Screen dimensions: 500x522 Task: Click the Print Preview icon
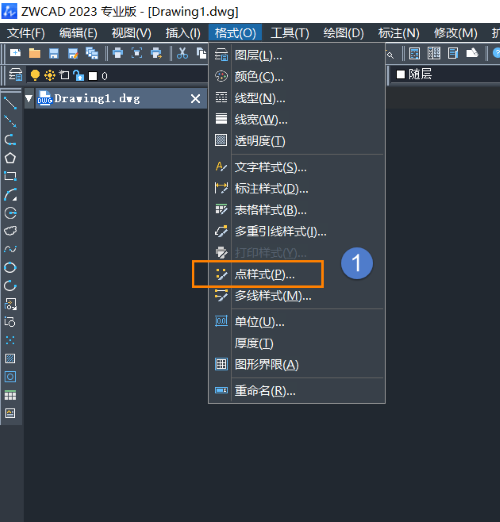tap(137, 53)
